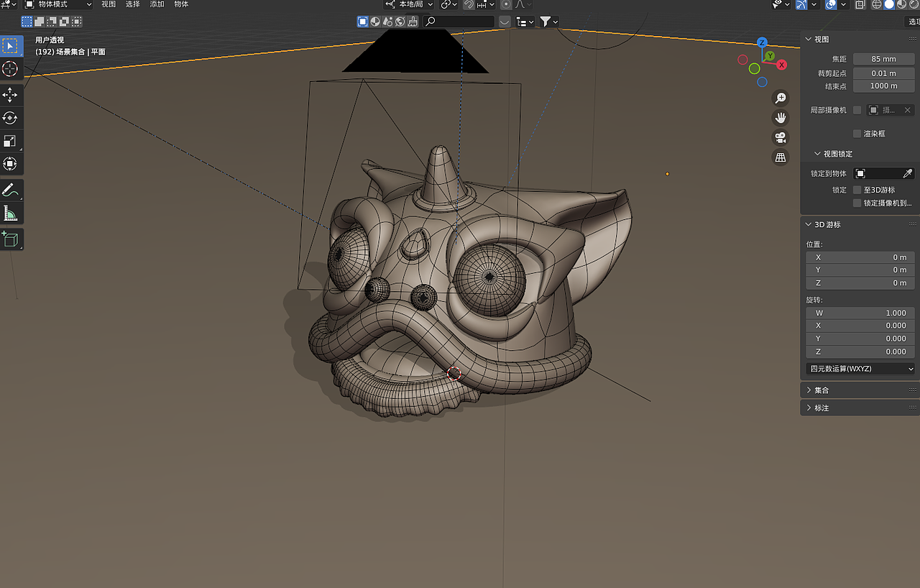Clear the local camera field with X
The height and width of the screenshot is (588, 920).
[908, 110]
